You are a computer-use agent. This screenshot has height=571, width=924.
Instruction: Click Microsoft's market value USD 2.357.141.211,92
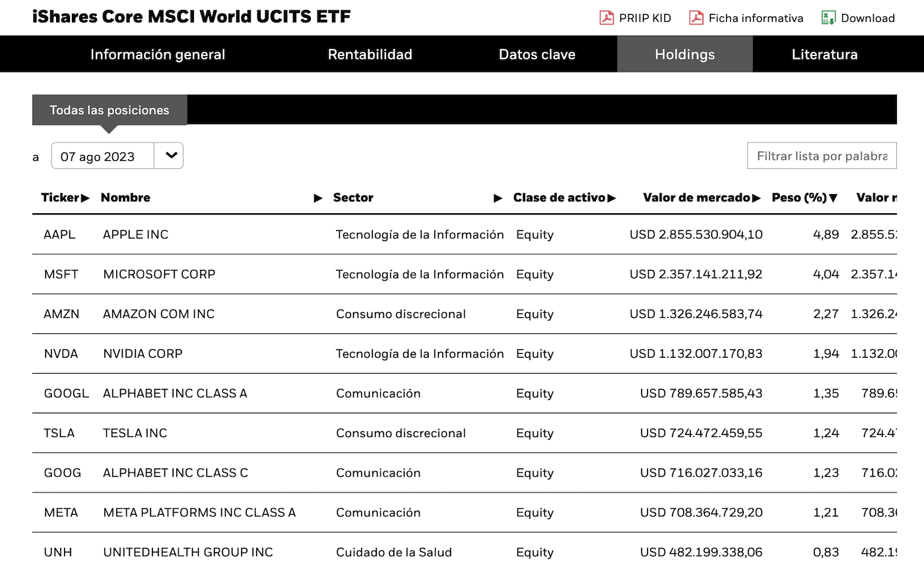[x=696, y=274]
